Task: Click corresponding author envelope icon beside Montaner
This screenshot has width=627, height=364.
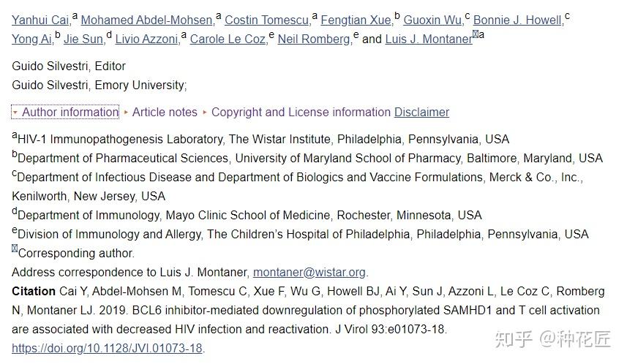Action: point(476,34)
